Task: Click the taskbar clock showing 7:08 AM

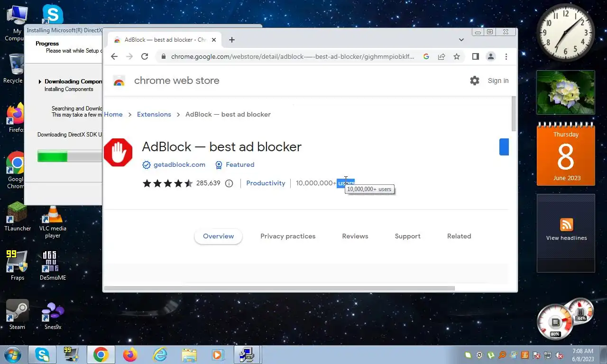Action: (583, 355)
